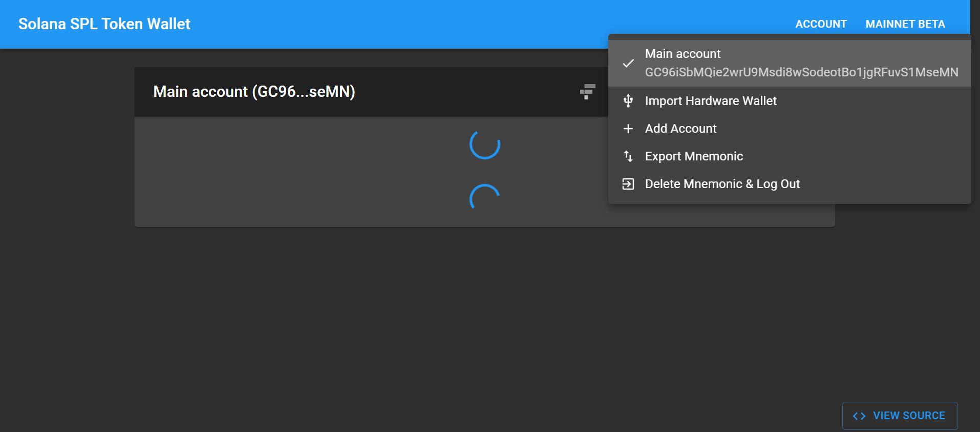This screenshot has width=980, height=432.
Task: Click the Main account (GC96...seMN) heading
Action: coord(254,92)
